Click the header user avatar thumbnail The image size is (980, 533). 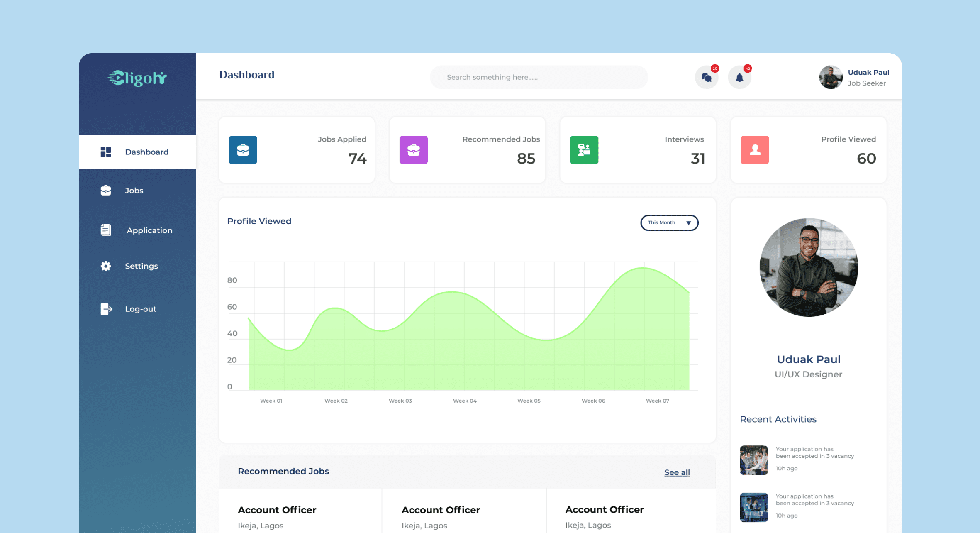830,77
